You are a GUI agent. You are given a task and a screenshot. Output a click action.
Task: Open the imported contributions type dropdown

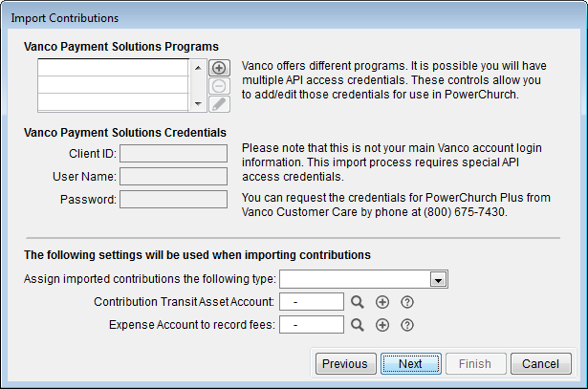(x=439, y=279)
